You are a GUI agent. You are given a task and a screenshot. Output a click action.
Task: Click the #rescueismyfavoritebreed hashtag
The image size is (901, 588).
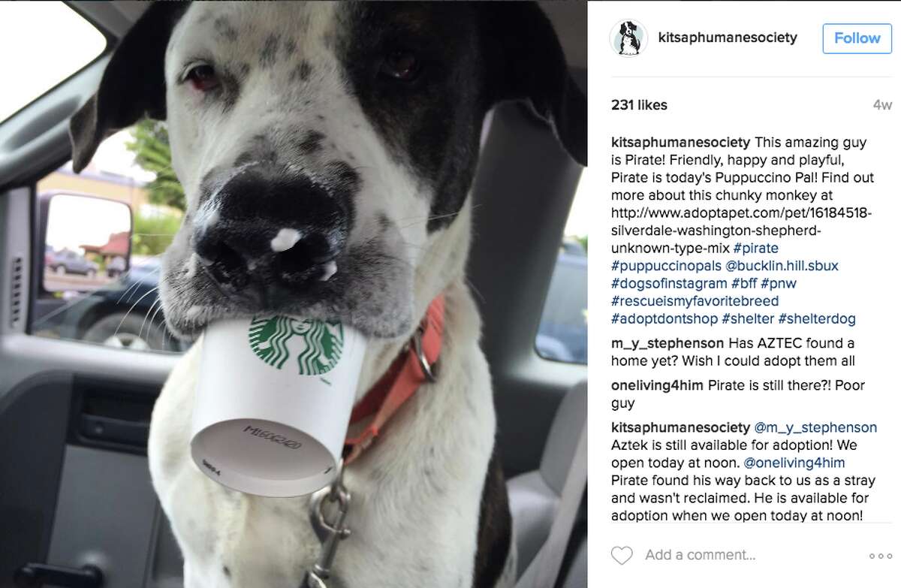pos(694,300)
